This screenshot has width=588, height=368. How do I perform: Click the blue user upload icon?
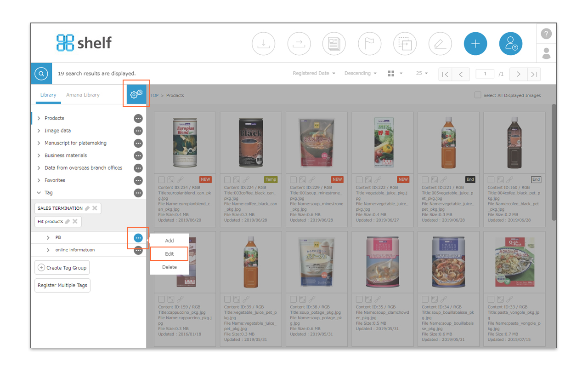[511, 44]
